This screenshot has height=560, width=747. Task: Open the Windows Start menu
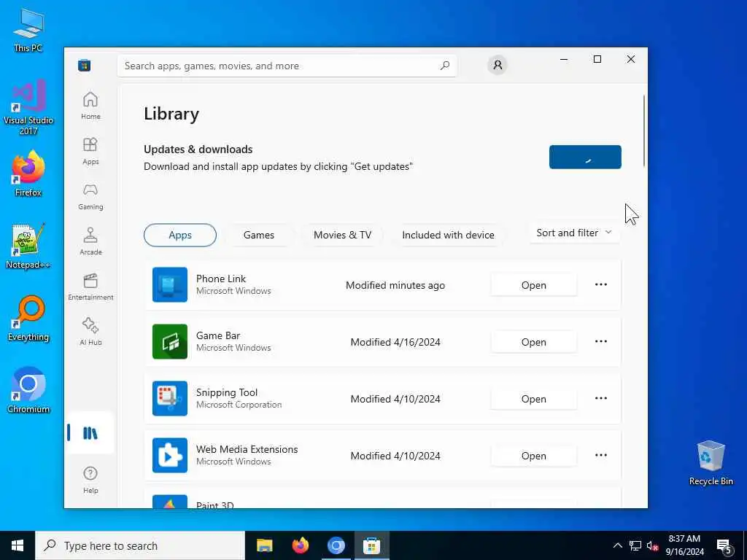click(x=18, y=545)
